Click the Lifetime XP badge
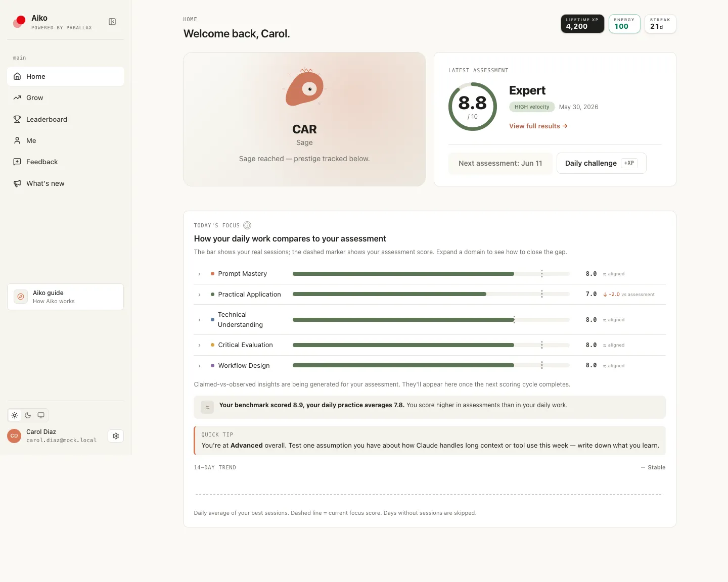This screenshot has height=582, width=728. pyautogui.click(x=582, y=24)
